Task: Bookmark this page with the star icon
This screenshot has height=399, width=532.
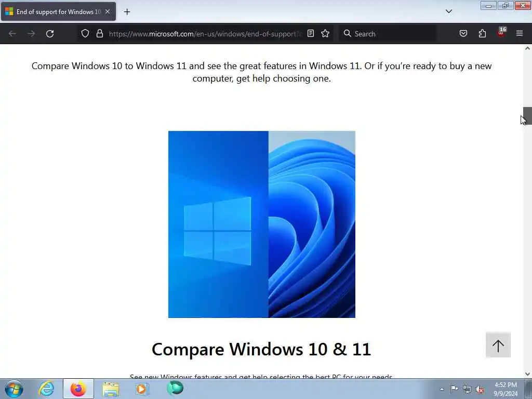Action: 325,33
